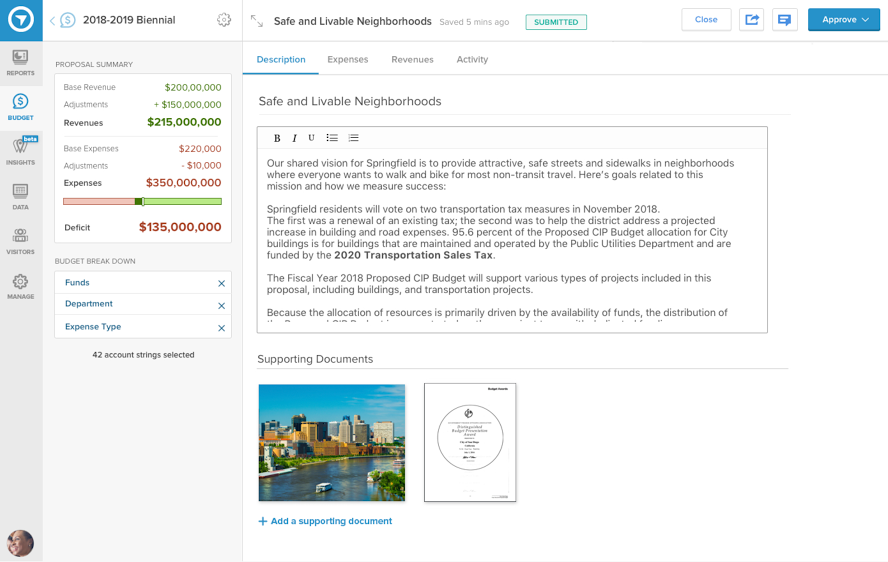Click the Deficit value $135,000,000
The height and width of the screenshot is (562, 888).
(180, 227)
